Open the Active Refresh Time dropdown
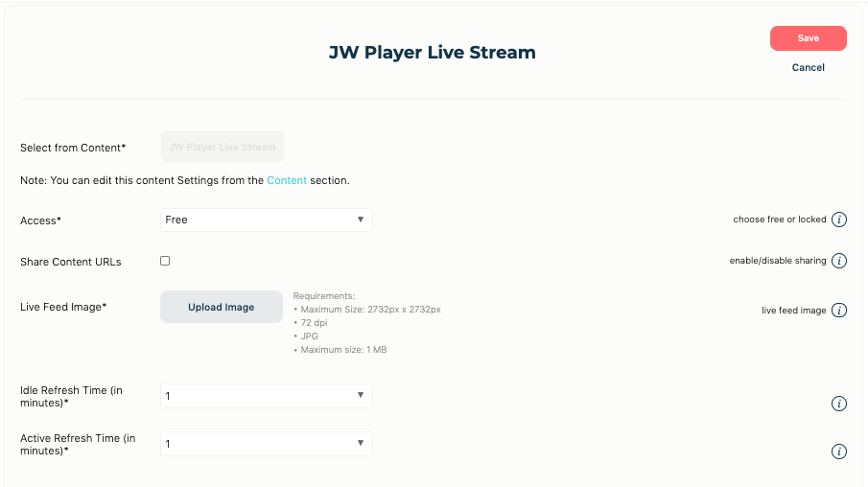The image size is (868, 487). [267, 444]
